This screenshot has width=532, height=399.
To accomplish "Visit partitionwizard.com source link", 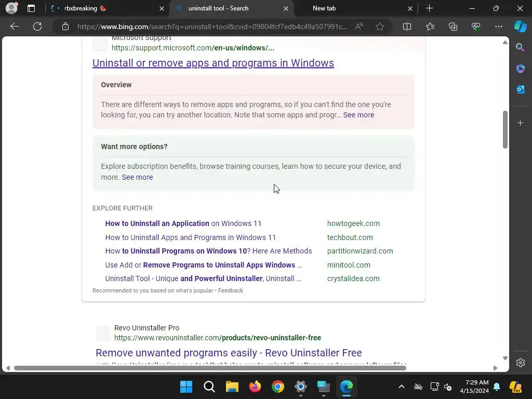I will tap(360, 251).
